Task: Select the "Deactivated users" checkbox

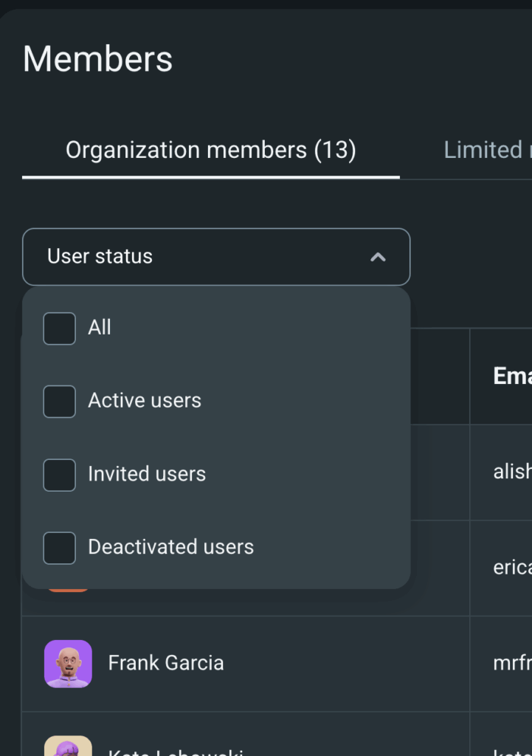Action: pos(59,548)
